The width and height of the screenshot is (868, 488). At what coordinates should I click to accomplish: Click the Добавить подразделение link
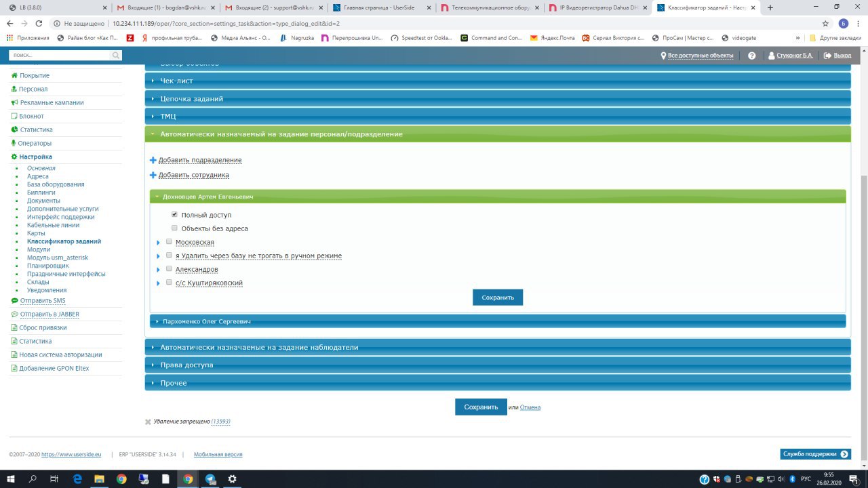(200, 160)
